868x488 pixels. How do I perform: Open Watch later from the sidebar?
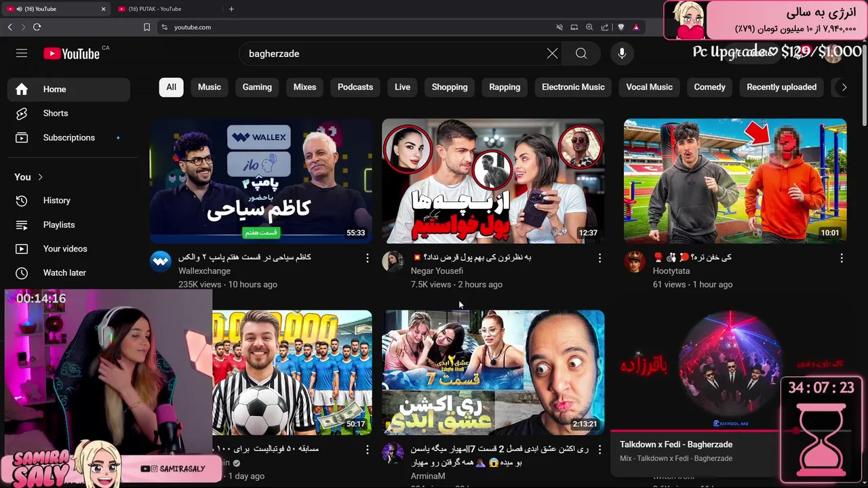(x=68, y=272)
